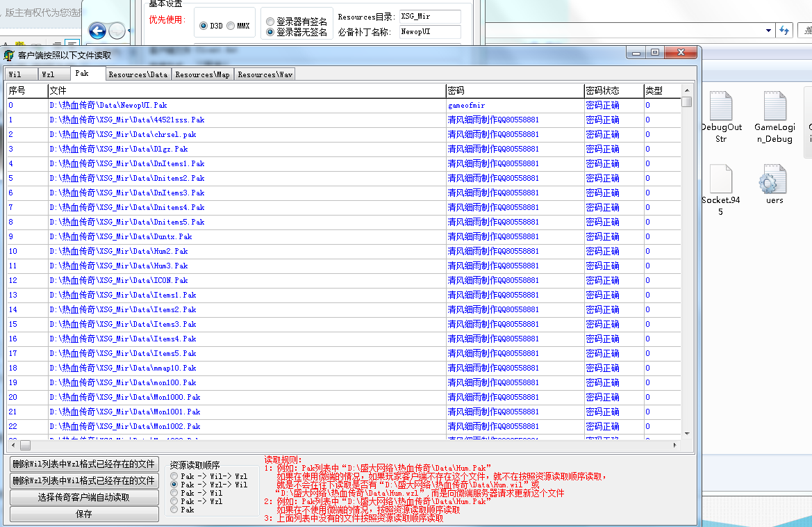Screen dimensions: 812x527
Task: Click the 保存 button
Action: [x=83, y=514]
